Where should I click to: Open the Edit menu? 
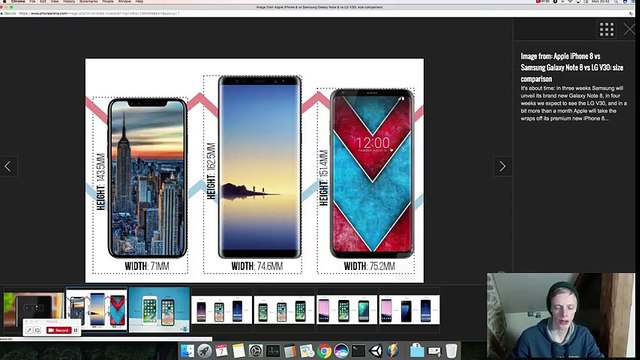(x=43, y=2)
